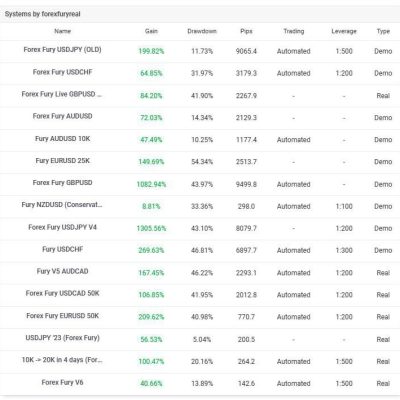This screenshot has height=400, width=400.
Task: Open Forex Fury USDJPY V4 system
Action: (x=62, y=227)
